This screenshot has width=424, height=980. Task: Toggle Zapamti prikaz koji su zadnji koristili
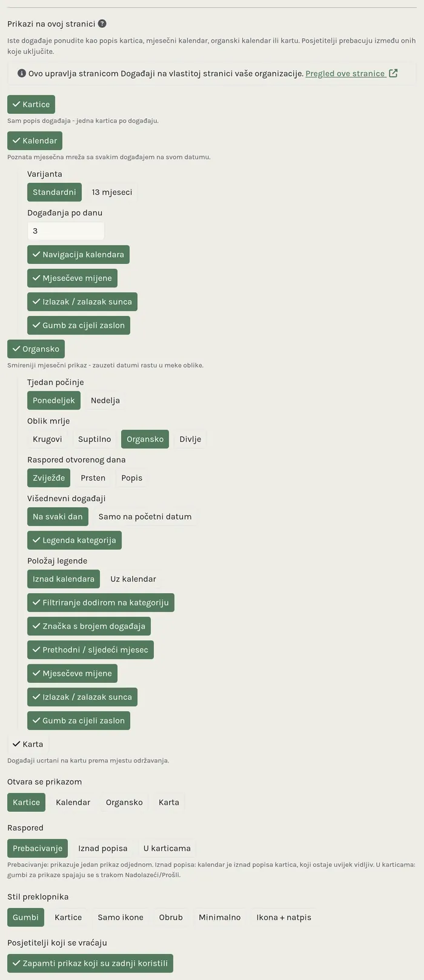tap(90, 963)
